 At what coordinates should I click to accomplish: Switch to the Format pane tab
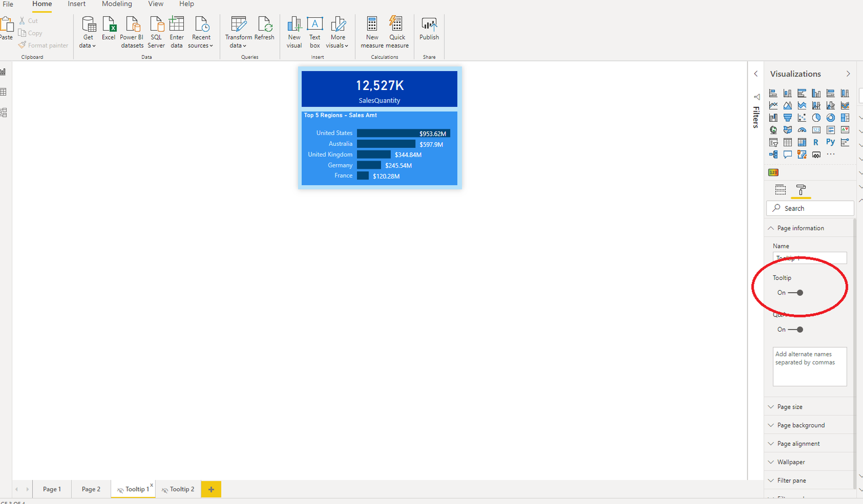click(802, 190)
